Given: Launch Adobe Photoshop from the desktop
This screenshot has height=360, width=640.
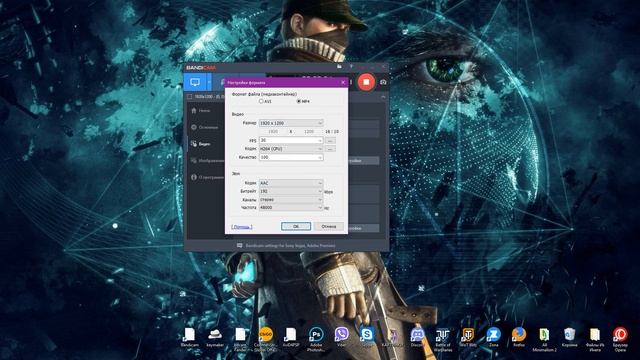Looking at the screenshot, I should [x=316, y=338].
